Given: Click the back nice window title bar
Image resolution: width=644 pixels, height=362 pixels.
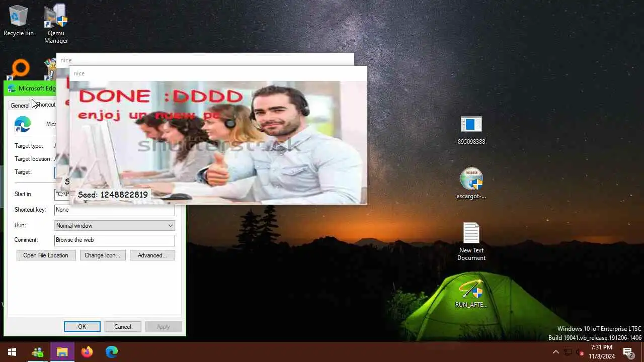Looking at the screenshot, I should pos(205,59).
